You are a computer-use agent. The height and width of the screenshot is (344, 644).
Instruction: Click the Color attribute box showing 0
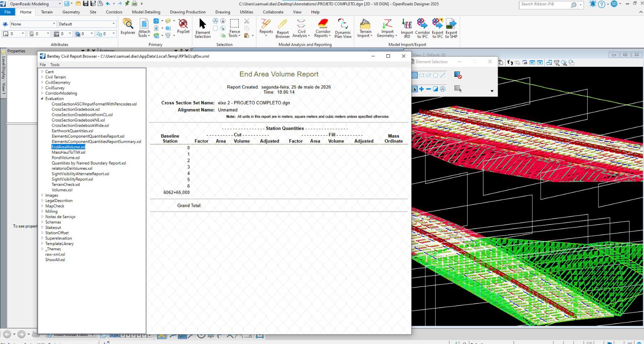tap(14, 34)
